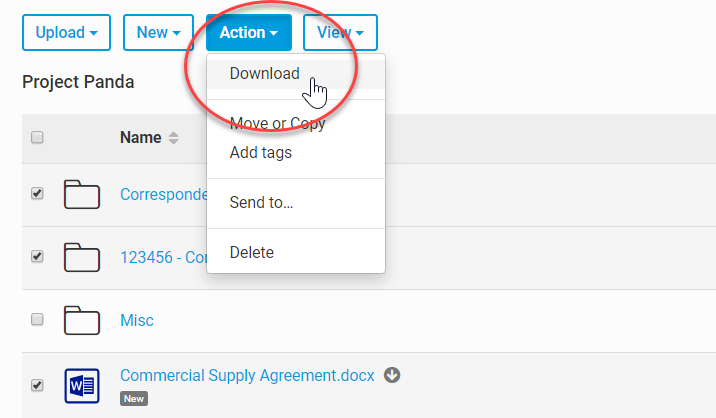Click the download arrow icon beside Commercial Supply Agreement
Viewport: 716px width, 418px height.
[393, 376]
